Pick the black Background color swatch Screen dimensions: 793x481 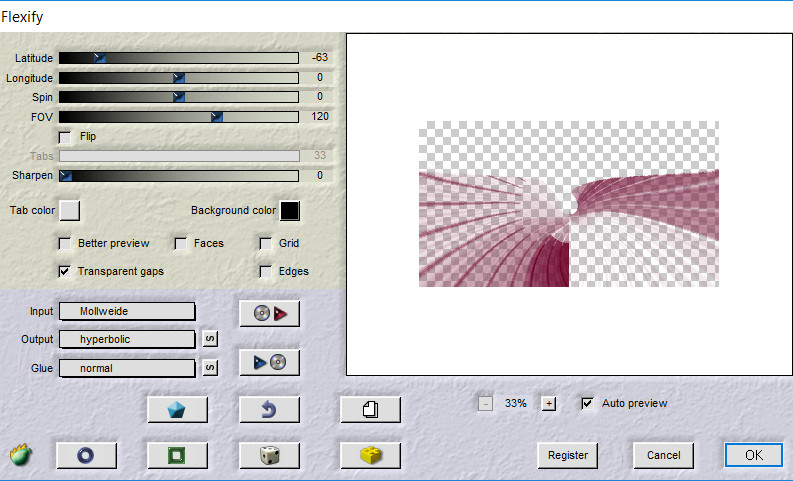(x=290, y=211)
